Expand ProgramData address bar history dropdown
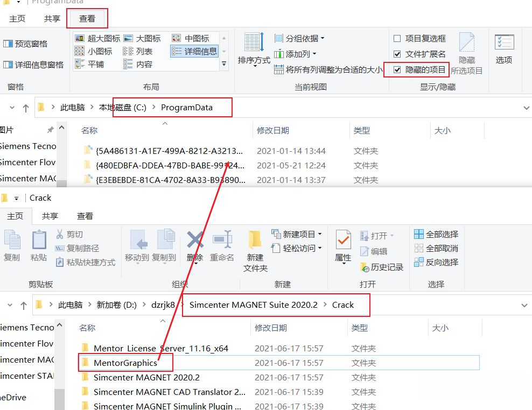This screenshot has width=532, height=410. (526, 108)
